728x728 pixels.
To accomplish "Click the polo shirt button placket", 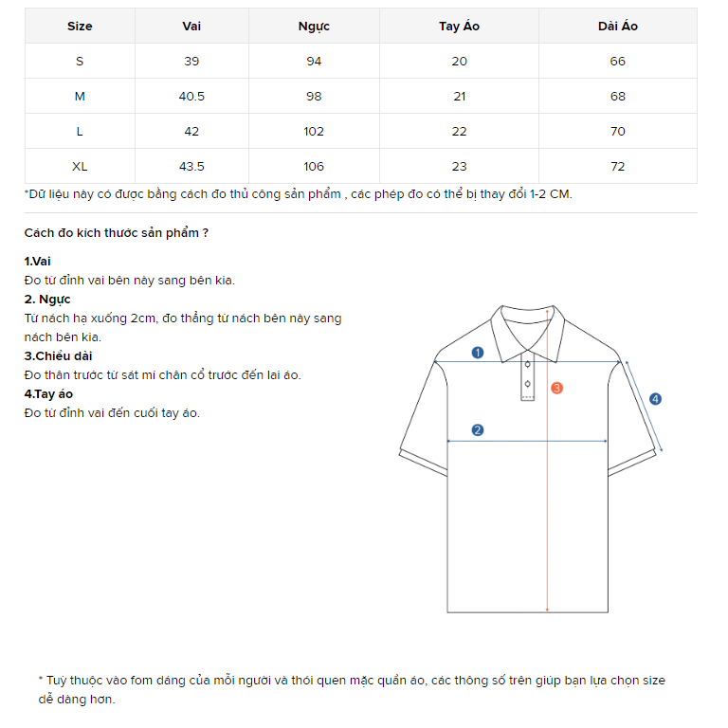I will tap(528, 380).
